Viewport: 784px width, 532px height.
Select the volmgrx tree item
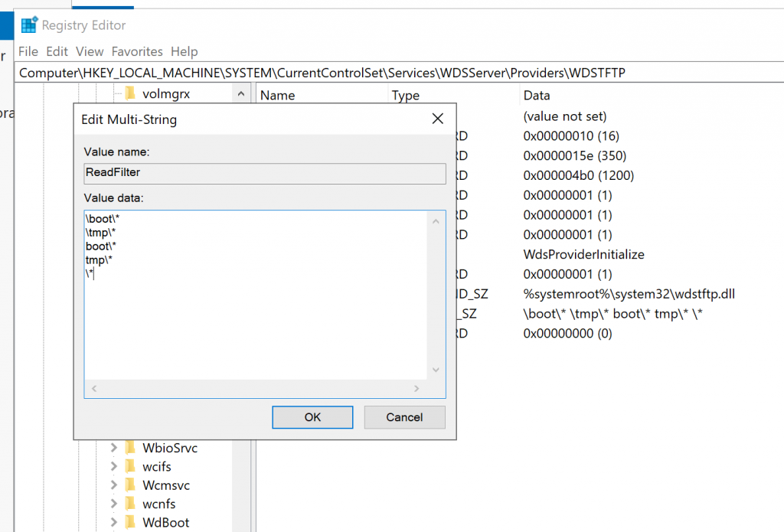pos(166,94)
